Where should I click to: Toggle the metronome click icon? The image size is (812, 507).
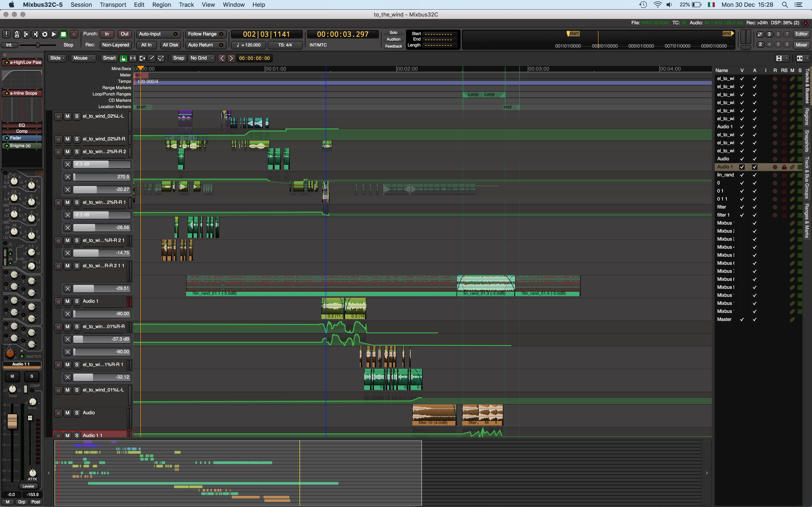(x=16, y=34)
